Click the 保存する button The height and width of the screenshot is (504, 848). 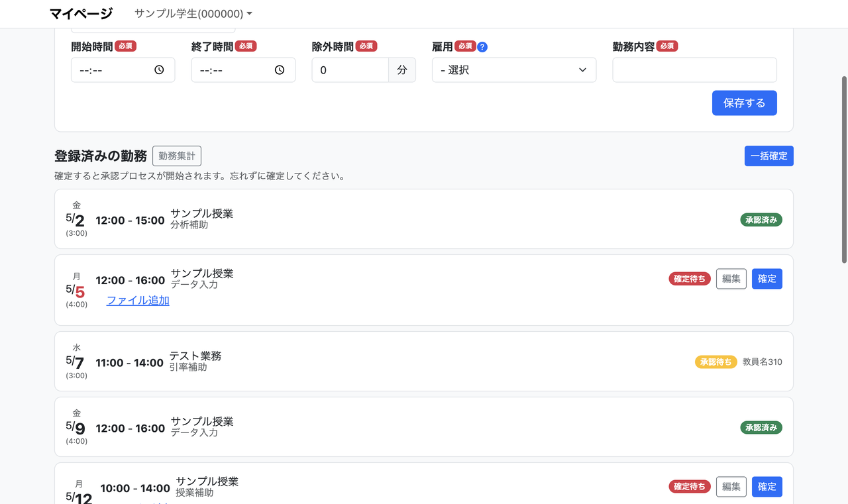click(x=745, y=103)
